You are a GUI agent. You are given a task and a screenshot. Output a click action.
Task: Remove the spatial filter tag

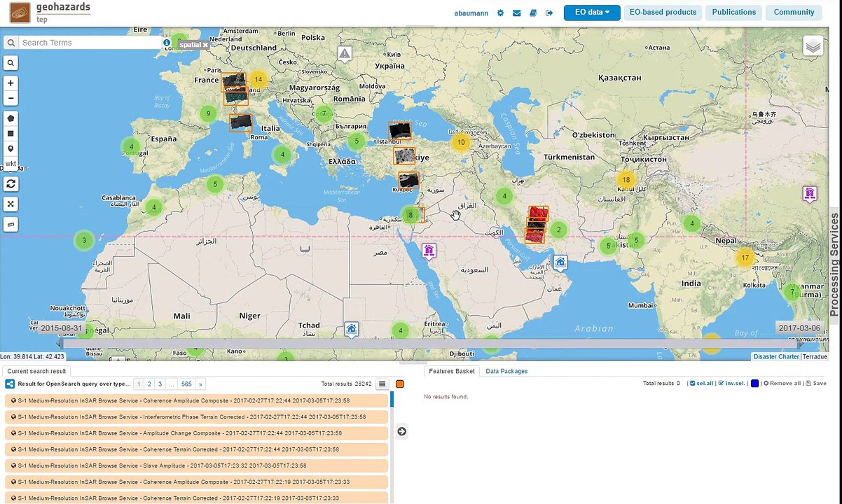[x=205, y=44]
